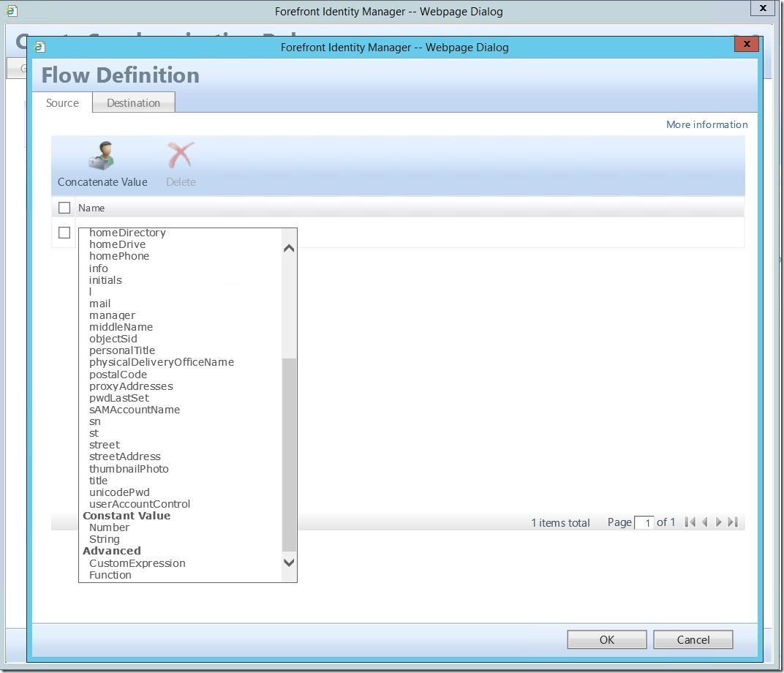
Task: Select unicodePwd attribute
Action: [119, 492]
